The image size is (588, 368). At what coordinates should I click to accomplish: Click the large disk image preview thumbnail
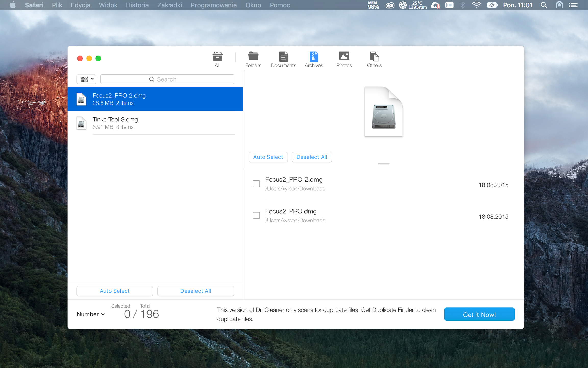point(384,112)
